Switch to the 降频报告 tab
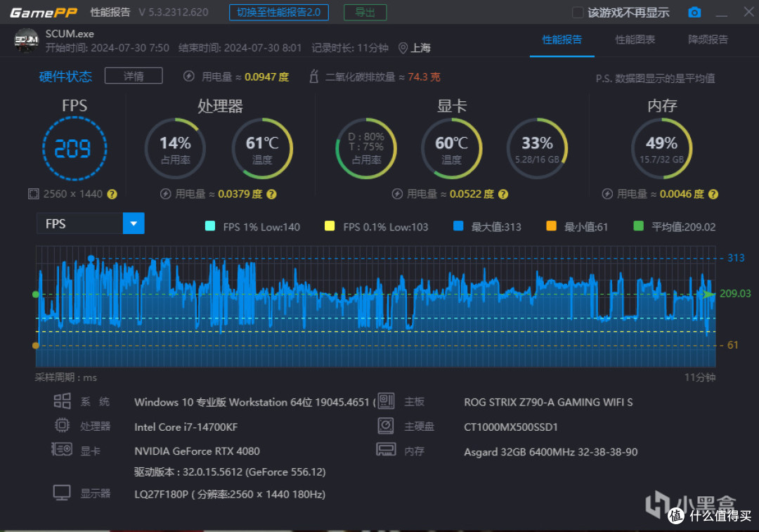The width and height of the screenshot is (759, 532). coord(708,39)
